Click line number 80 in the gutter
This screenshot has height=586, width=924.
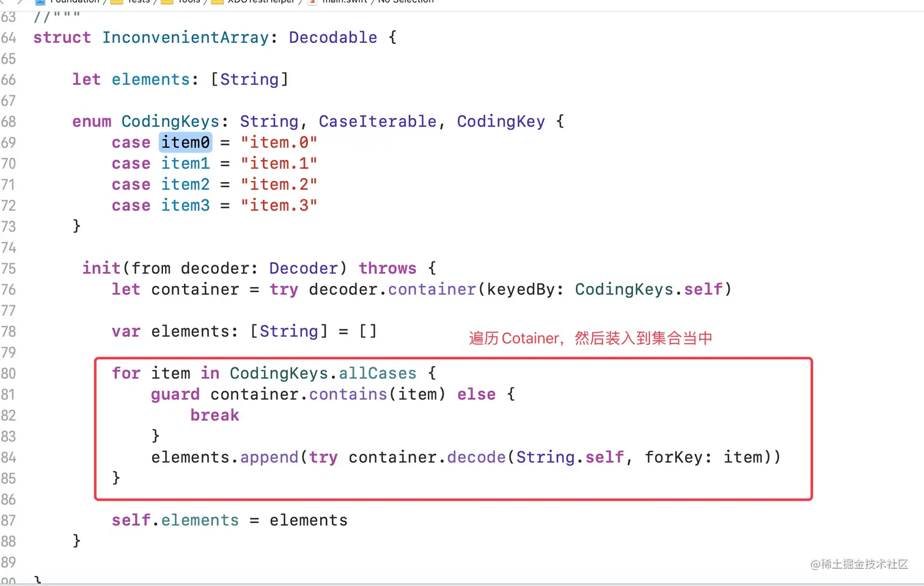9,373
